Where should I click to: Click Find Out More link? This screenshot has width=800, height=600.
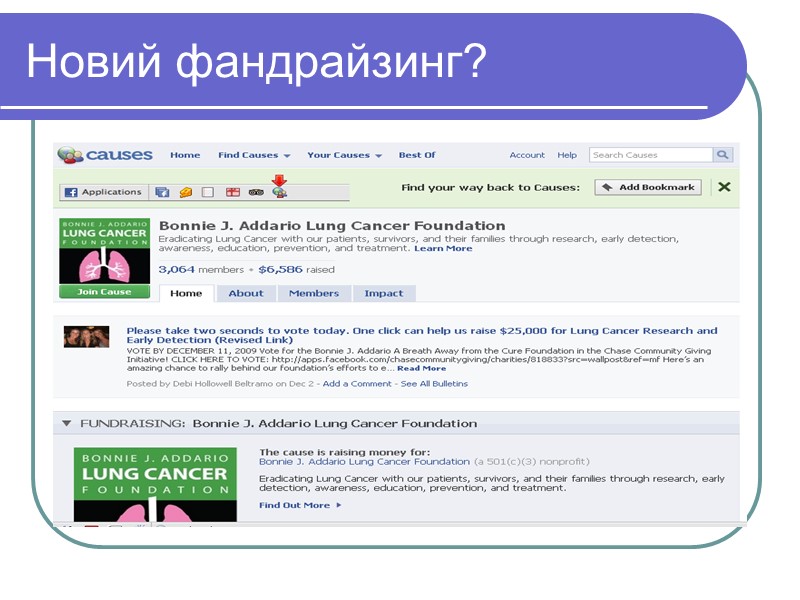[x=300, y=505]
